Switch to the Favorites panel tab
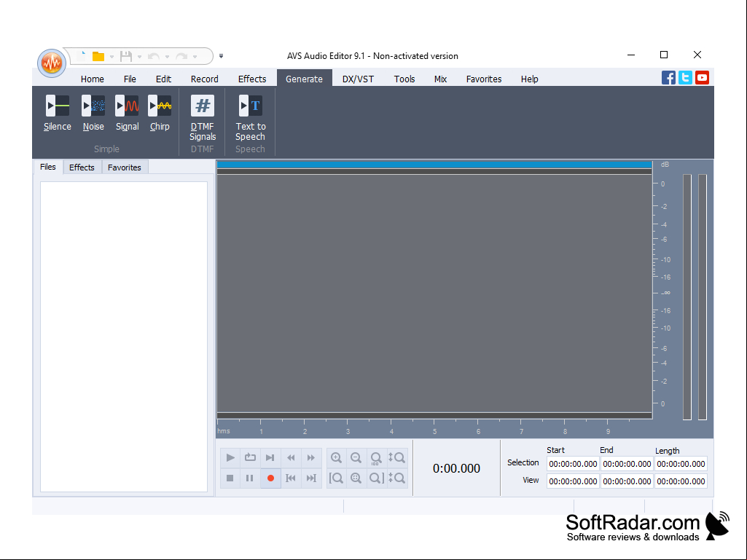The height and width of the screenshot is (560, 747). [125, 167]
